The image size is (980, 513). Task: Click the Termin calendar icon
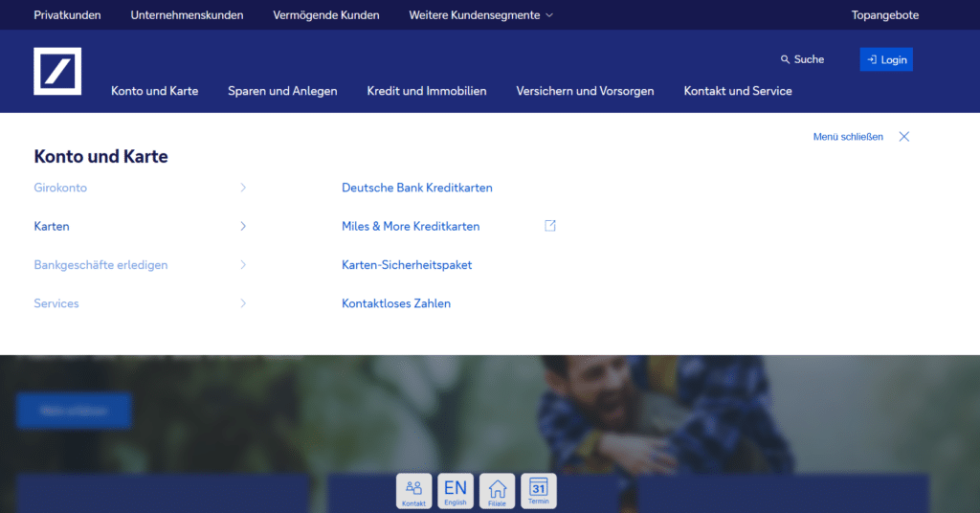point(538,491)
